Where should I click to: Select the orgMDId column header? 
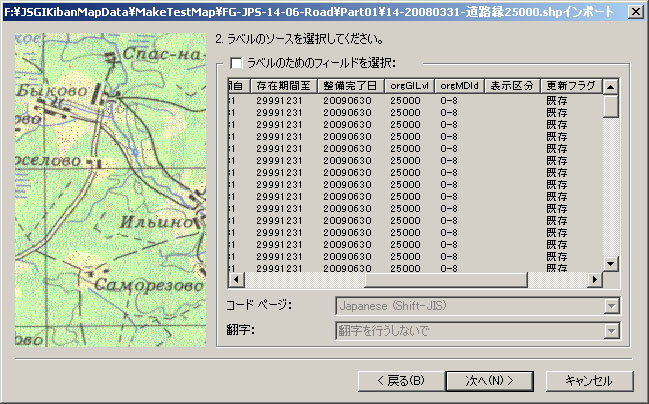click(x=460, y=87)
